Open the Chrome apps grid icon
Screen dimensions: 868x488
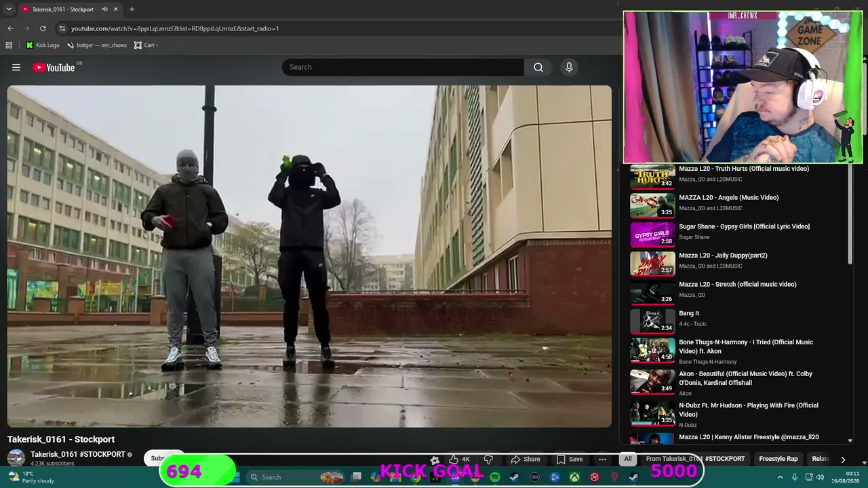[9, 45]
